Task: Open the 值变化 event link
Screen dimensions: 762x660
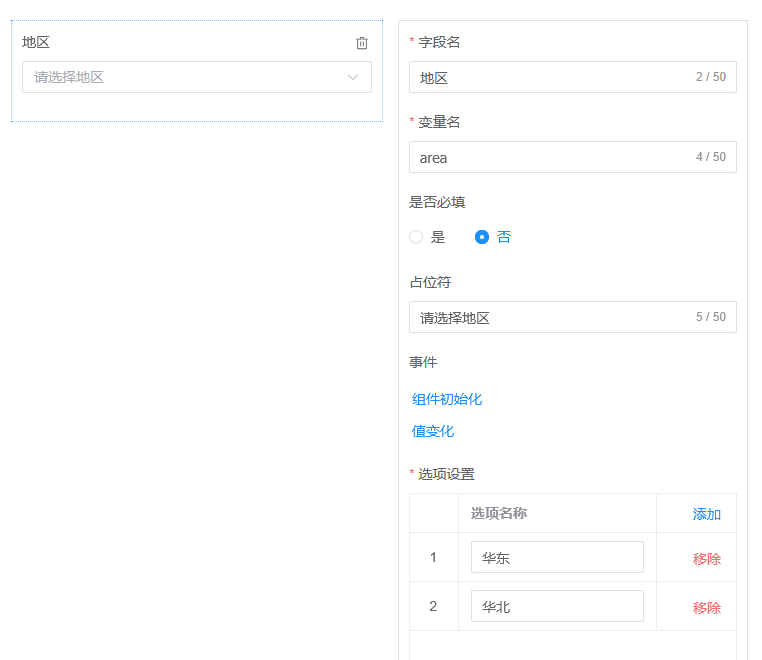Action: point(433,431)
